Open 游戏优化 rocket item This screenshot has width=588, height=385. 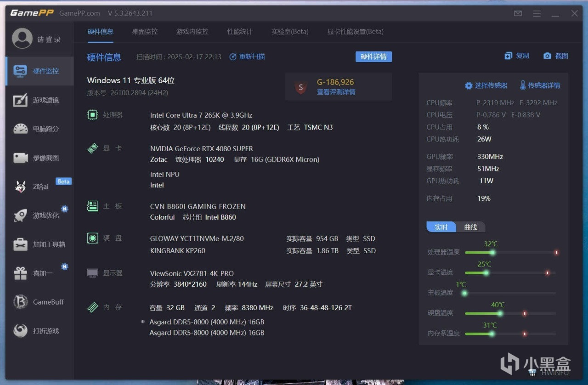(x=40, y=215)
